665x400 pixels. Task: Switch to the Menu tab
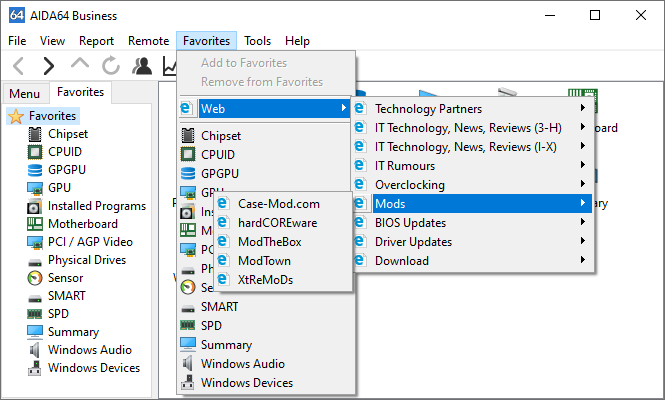(x=25, y=94)
